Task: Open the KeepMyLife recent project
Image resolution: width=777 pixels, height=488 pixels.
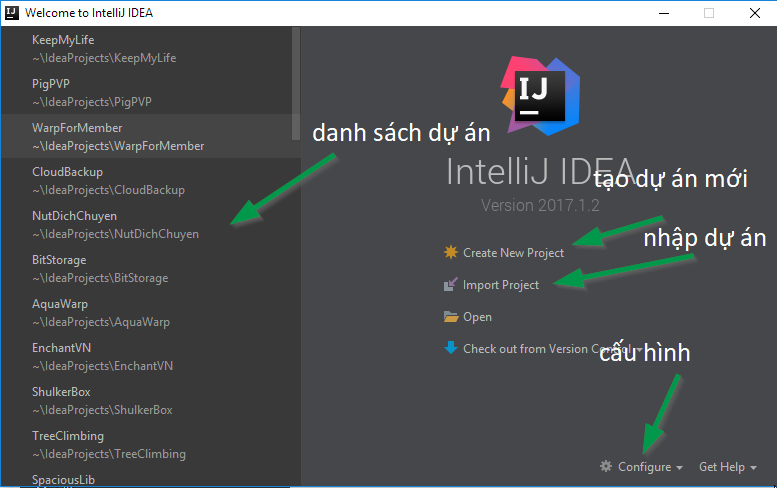Action: point(151,49)
